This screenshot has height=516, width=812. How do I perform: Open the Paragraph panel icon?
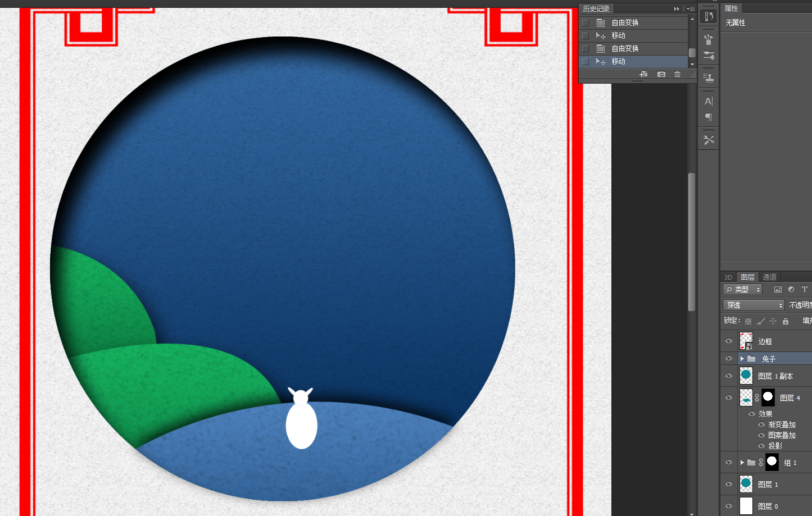pos(709,117)
